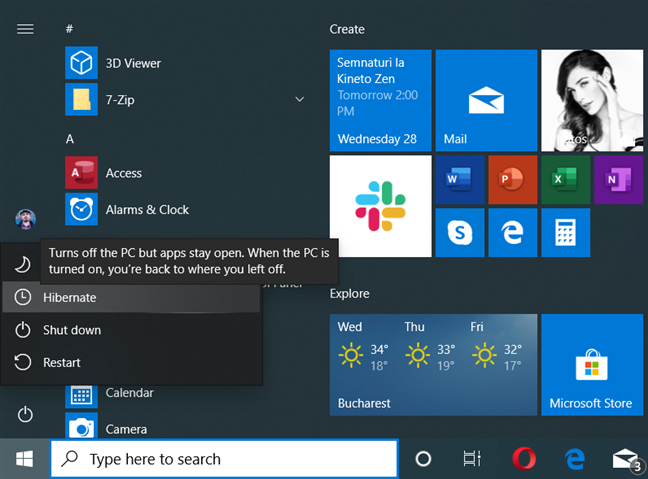Choose Hibernate from the power menu
Image resolution: width=648 pixels, height=479 pixels.
click(131, 298)
